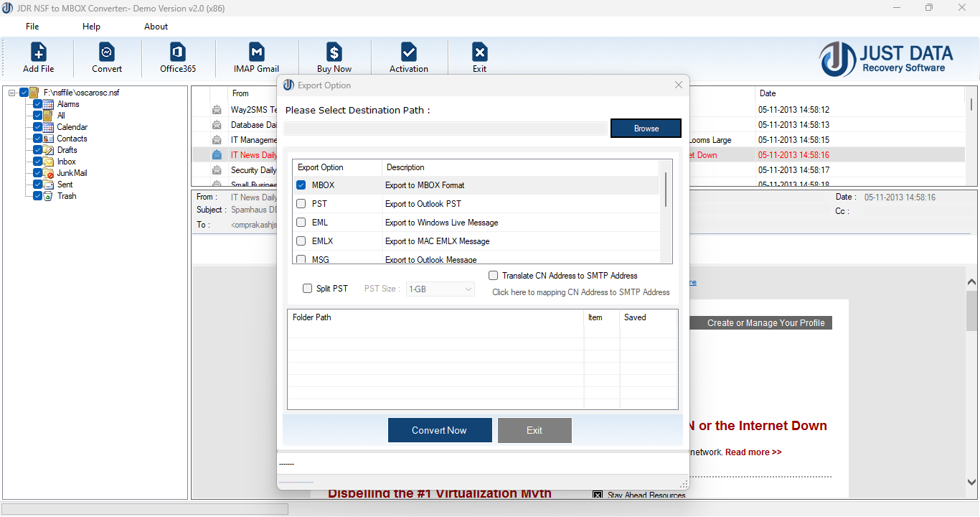
Task: Sort mail list by Date column
Action: pyautogui.click(x=768, y=93)
